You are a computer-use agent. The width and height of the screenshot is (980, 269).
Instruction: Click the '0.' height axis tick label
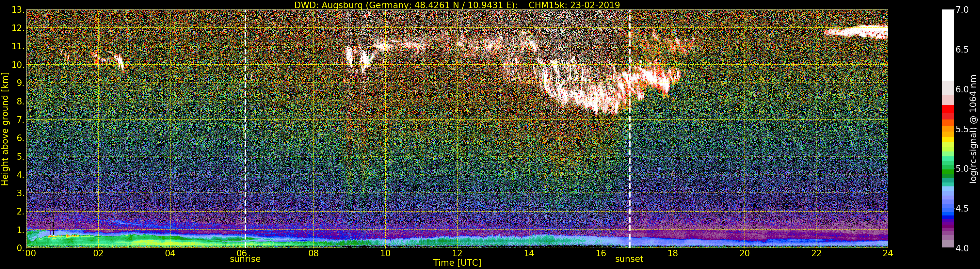tap(21, 248)
